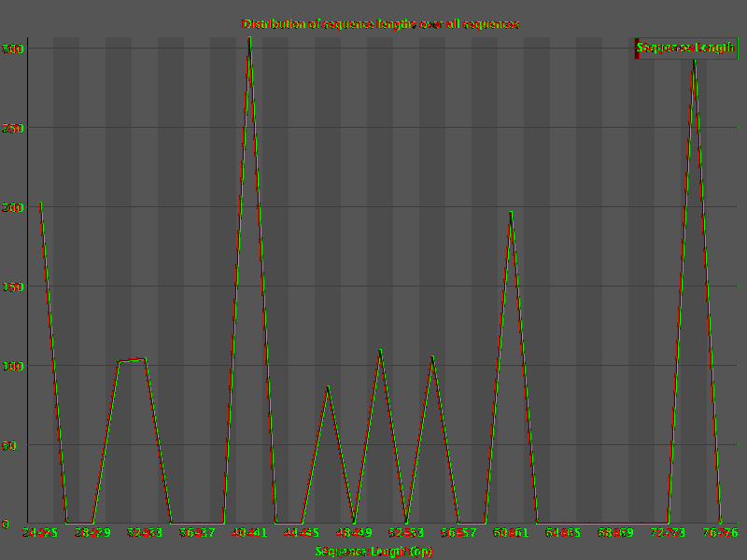Click the x-axis label 24-25

pyautogui.click(x=40, y=532)
